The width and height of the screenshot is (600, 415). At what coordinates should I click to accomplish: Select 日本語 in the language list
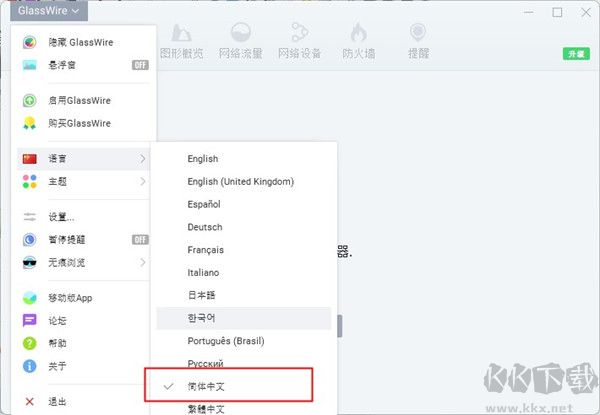click(x=201, y=295)
